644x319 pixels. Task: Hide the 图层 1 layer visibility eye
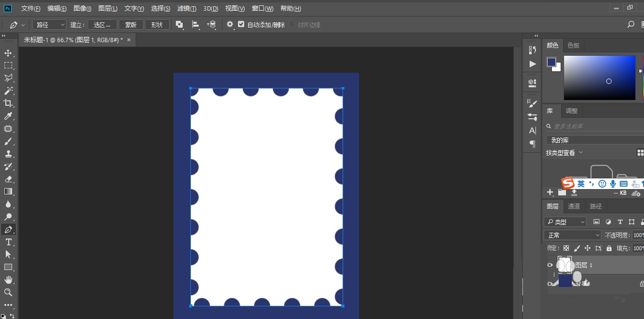[x=550, y=265]
